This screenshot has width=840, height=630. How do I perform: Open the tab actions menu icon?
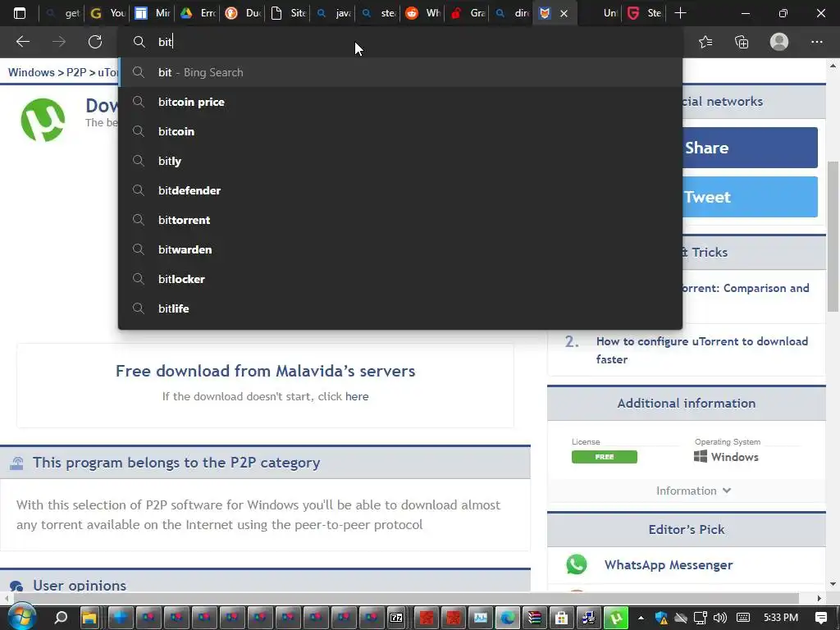tap(20, 13)
